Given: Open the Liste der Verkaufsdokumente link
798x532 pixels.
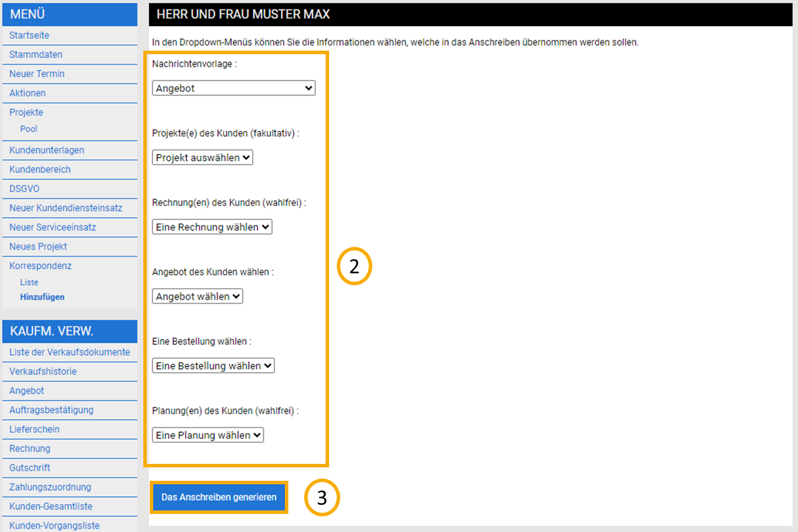Looking at the screenshot, I should pyautogui.click(x=69, y=352).
